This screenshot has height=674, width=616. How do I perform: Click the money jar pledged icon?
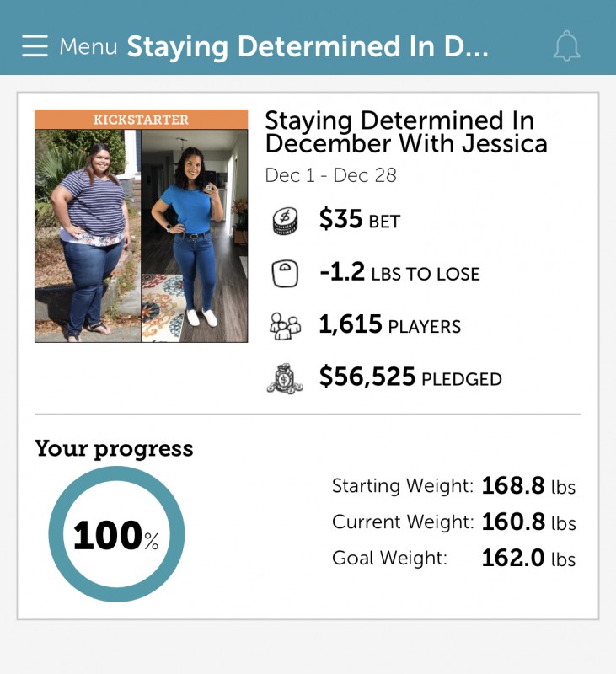(x=285, y=378)
